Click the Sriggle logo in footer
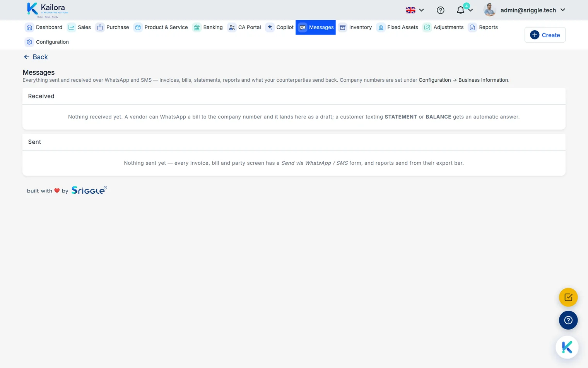 pyautogui.click(x=89, y=190)
